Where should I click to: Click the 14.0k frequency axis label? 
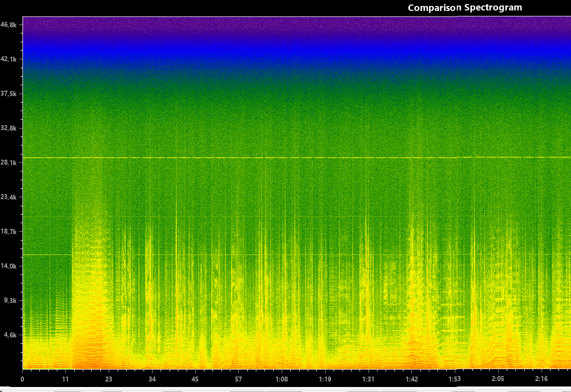coord(10,266)
